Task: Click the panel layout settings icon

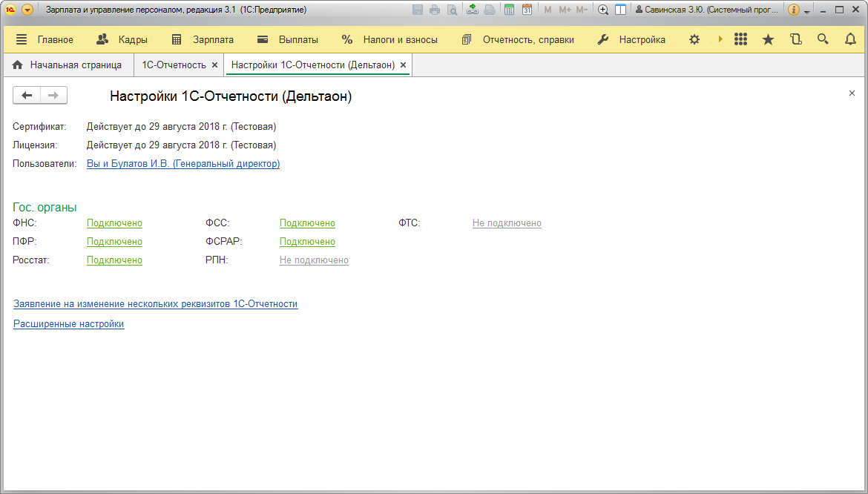Action: coord(620,10)
